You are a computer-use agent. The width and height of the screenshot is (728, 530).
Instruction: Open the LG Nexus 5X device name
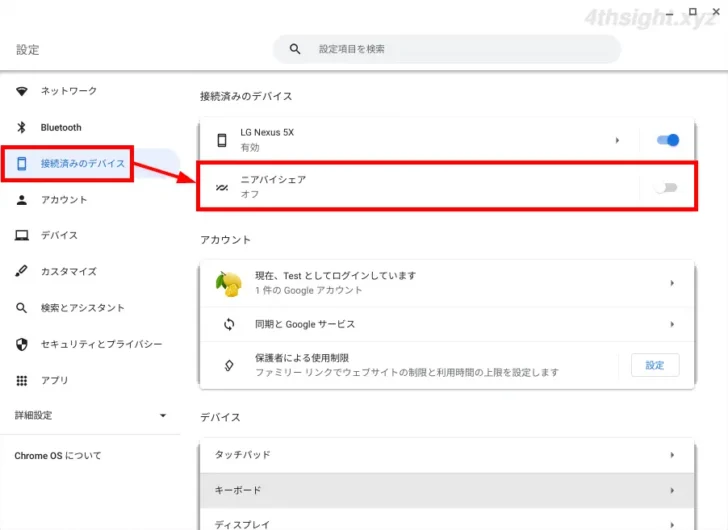tap(267, 132)
